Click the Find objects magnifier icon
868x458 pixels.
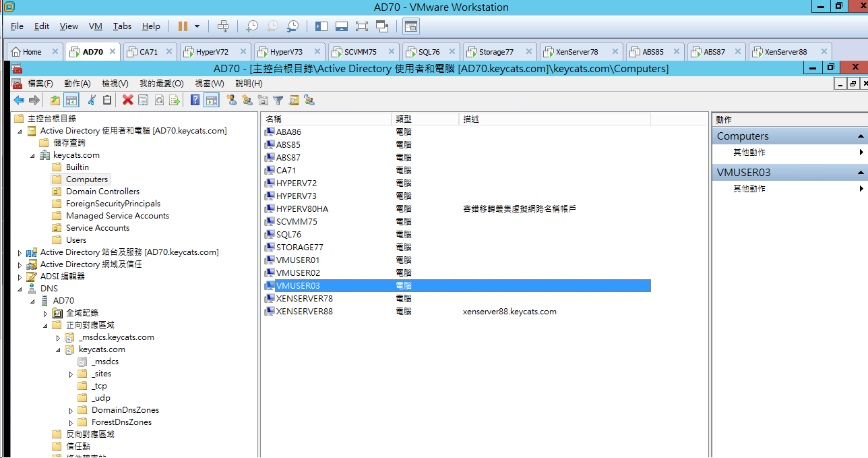pos(294,101)
